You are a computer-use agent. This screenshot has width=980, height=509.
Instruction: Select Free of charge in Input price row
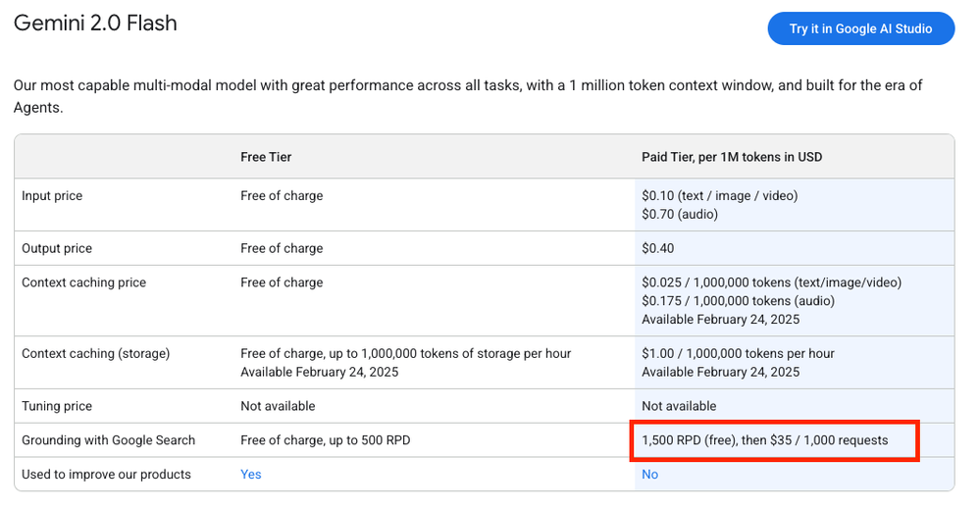(x=282, y=195)
